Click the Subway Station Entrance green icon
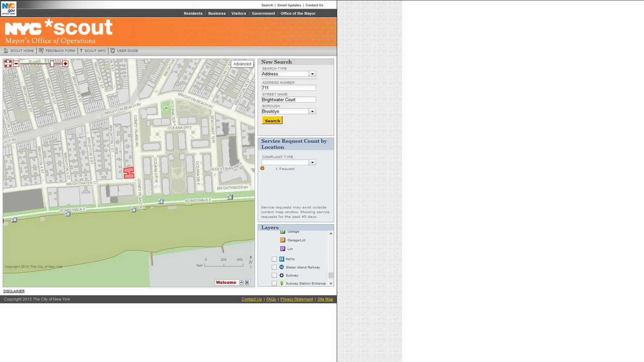The height and width of the screenshot is (362, 644). click(282, 283)
